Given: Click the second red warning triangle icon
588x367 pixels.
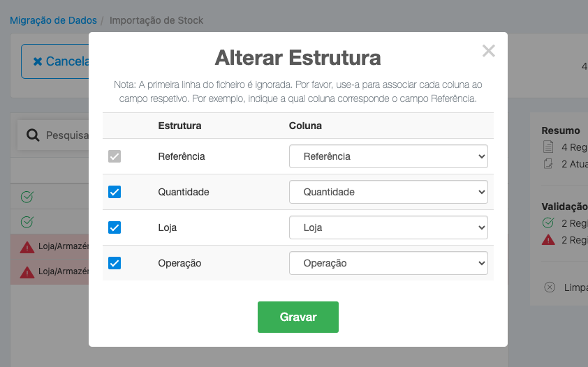Looking at the screenshot, I should tap(27, 271).
